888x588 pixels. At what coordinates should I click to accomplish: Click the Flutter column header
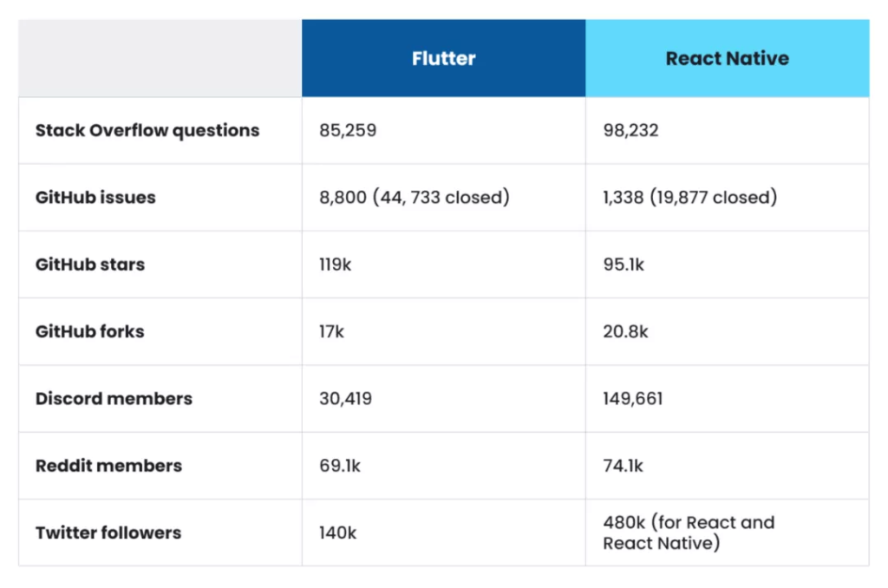click(x=443, y=58)
